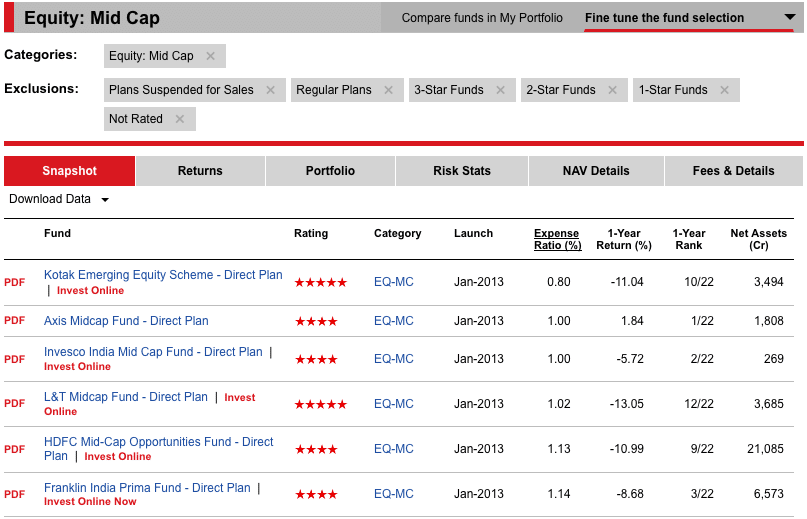Remove the 1-Star Funds exclusion

(725, 90)
